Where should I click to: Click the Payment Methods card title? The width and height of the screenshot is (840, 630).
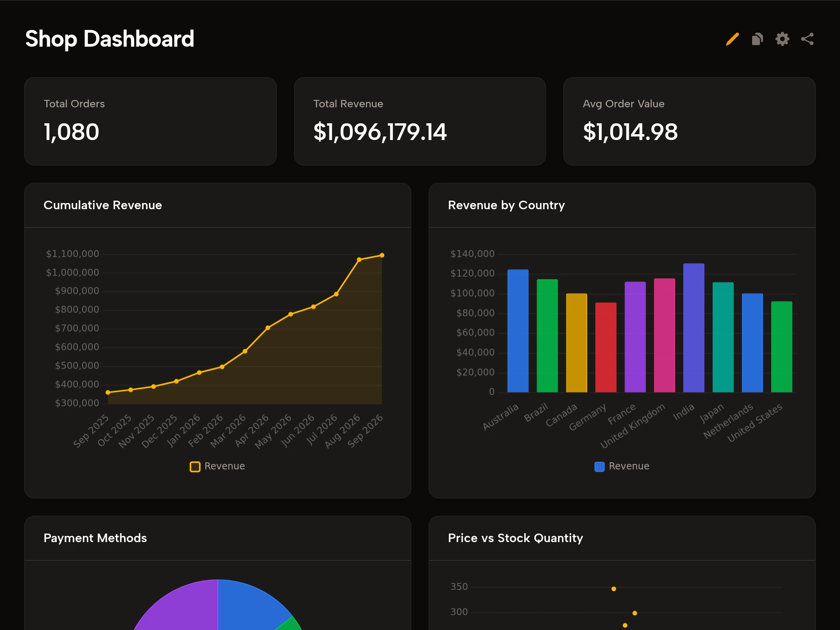coord(95,538)
